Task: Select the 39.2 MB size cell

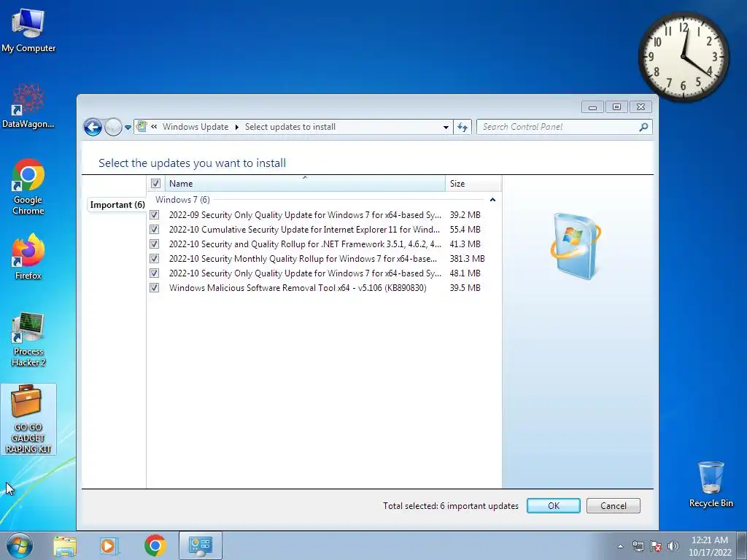Action: [465, 215]
